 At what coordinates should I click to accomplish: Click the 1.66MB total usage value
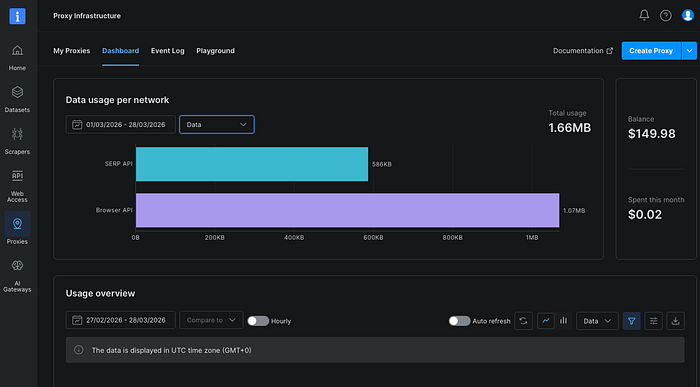pyautogui.click(x=569, y=128)
